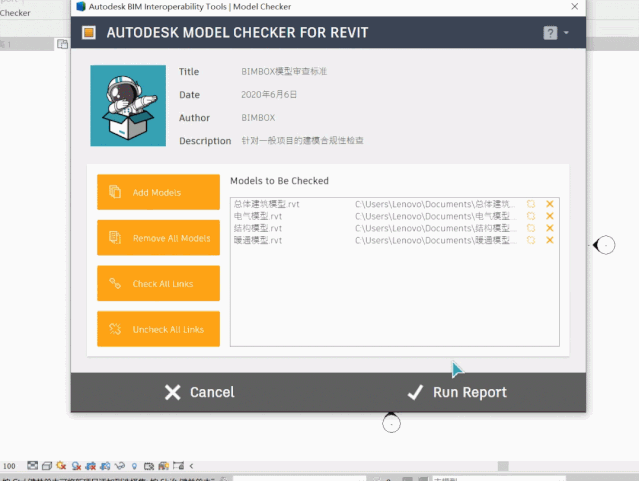Select the elevation marker below the dialog
639x481 pixels.
click(x=391, y=422)
